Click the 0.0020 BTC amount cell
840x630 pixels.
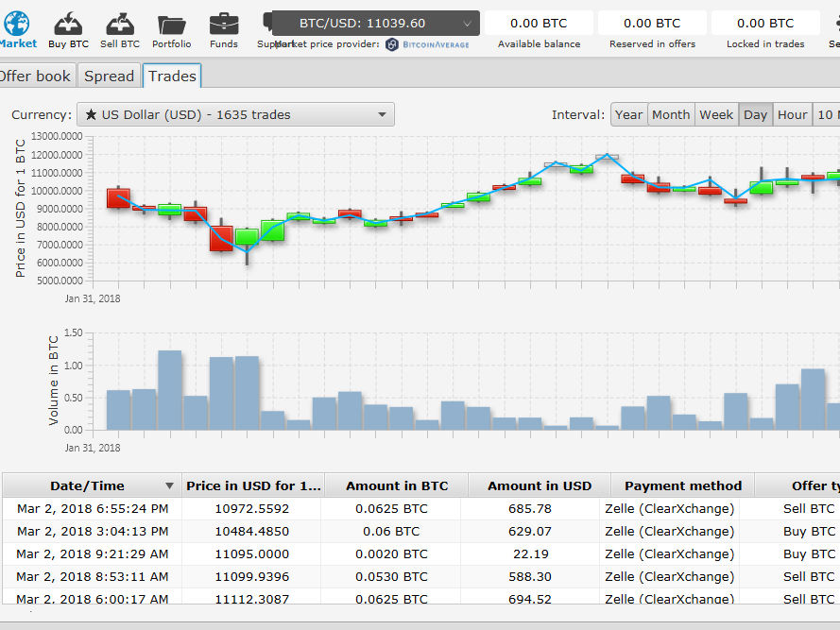(x=391, y=553)
